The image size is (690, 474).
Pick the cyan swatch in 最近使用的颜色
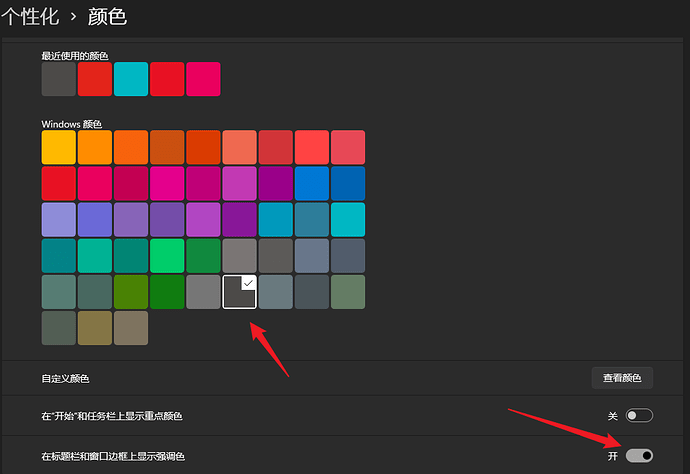131,79
